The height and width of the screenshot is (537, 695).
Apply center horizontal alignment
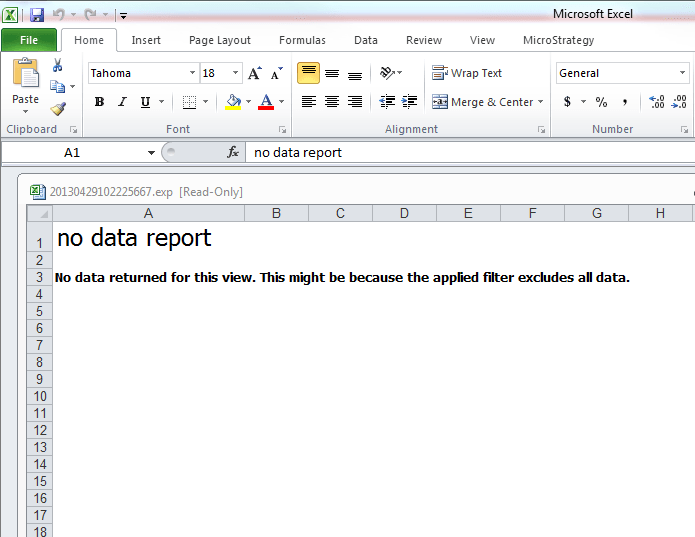coord(330,102)
